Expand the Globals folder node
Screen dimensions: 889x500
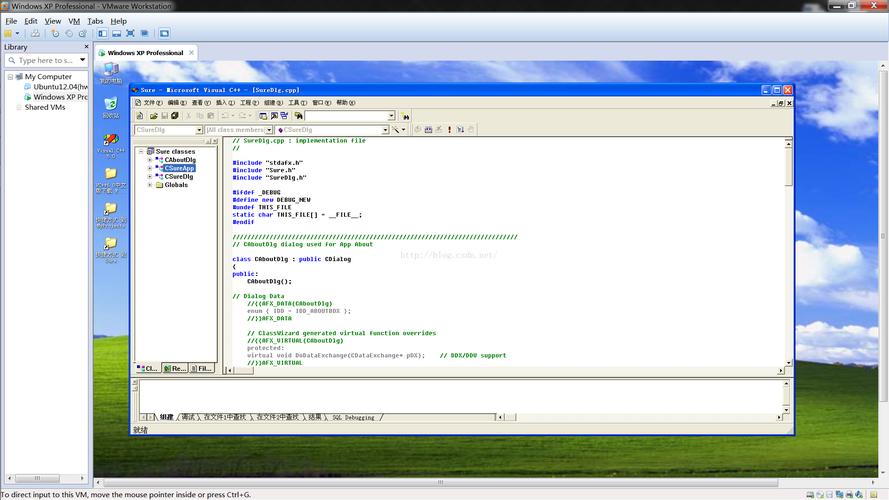coord(150,185)
